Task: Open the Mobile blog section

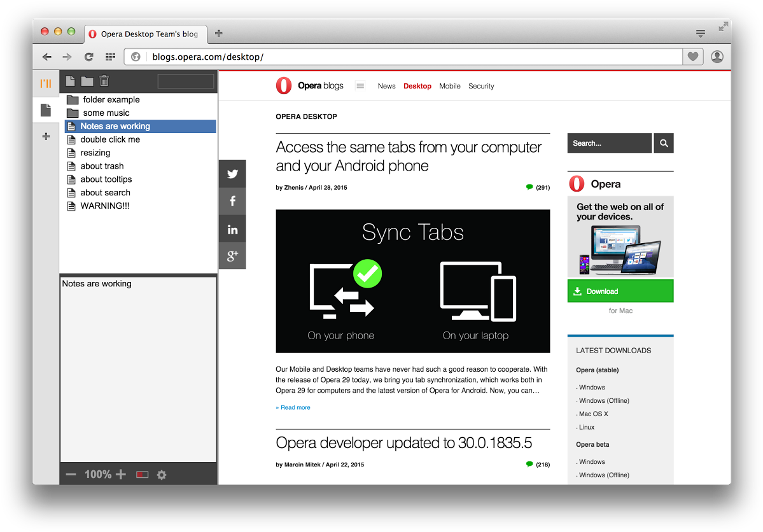Action: pyautogui.click(x=449, y=86)
